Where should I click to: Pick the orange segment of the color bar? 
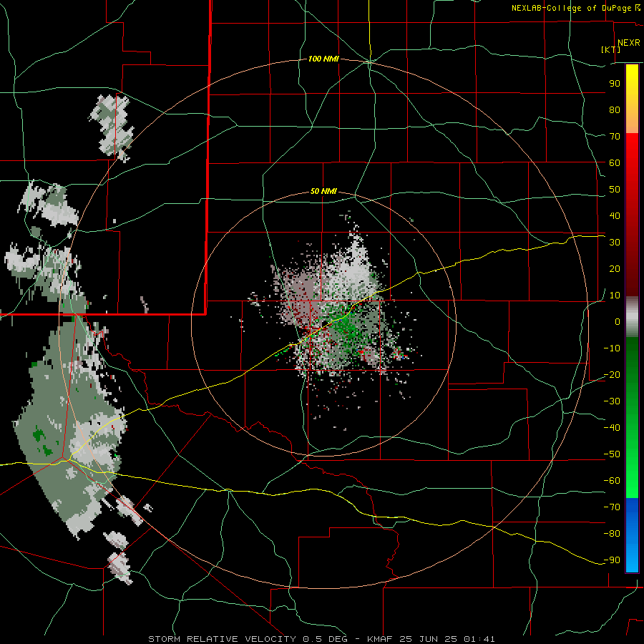point(632,122)
